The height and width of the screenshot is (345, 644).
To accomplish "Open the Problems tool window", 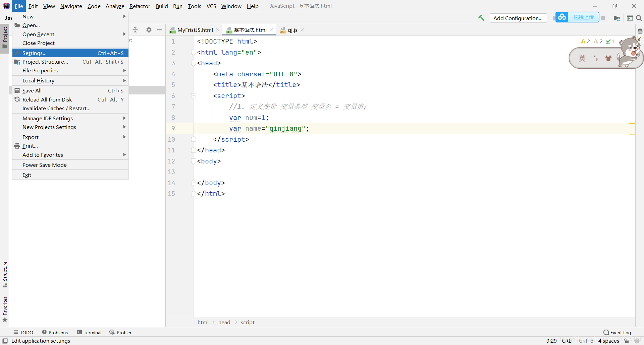I will point(55,332).
